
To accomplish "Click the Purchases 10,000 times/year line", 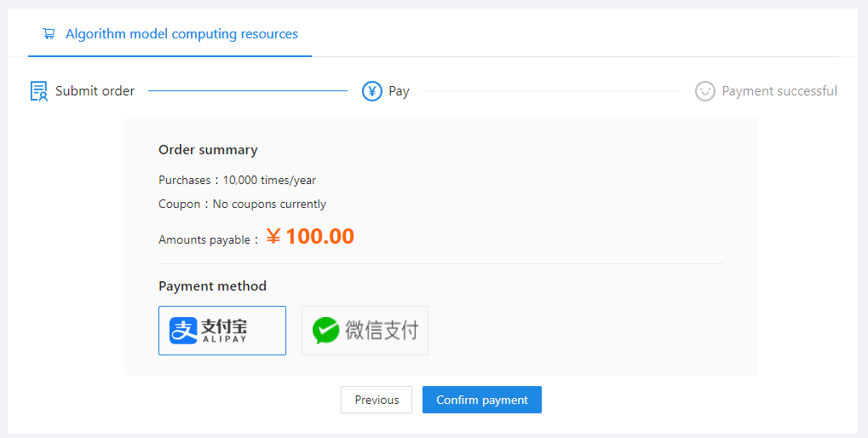I will 237,181.
